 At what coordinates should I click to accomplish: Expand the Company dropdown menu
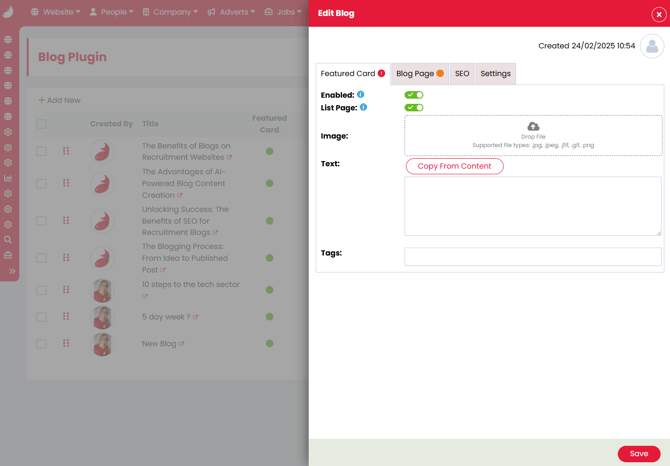(170, 12)
